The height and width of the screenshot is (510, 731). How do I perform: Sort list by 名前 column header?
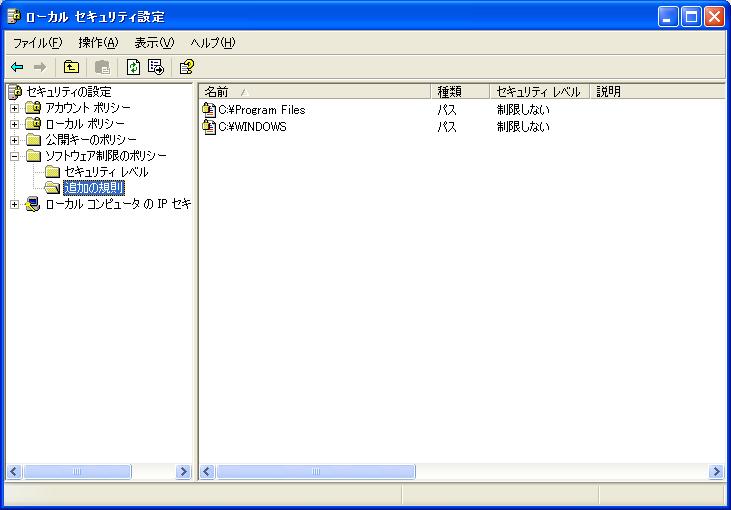315,92
